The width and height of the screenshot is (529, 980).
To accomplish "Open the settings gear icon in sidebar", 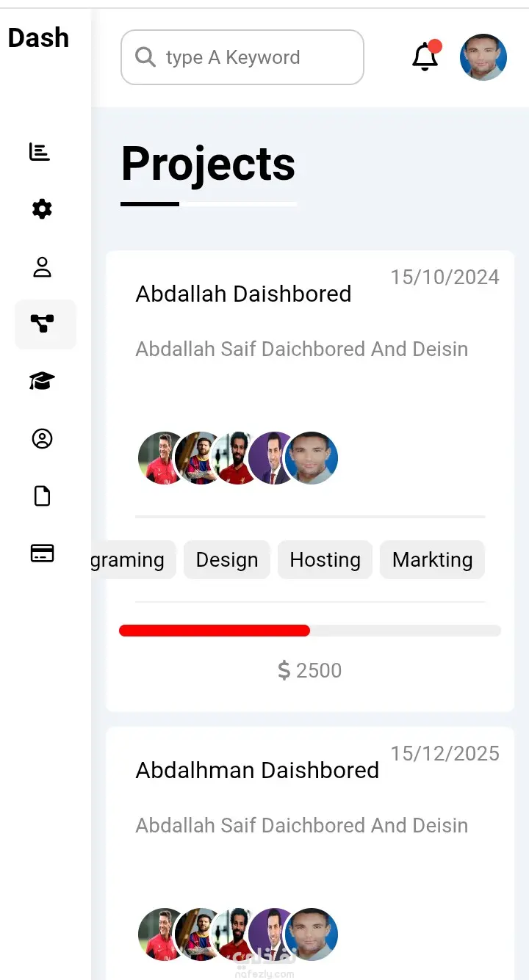I will 42,209.
